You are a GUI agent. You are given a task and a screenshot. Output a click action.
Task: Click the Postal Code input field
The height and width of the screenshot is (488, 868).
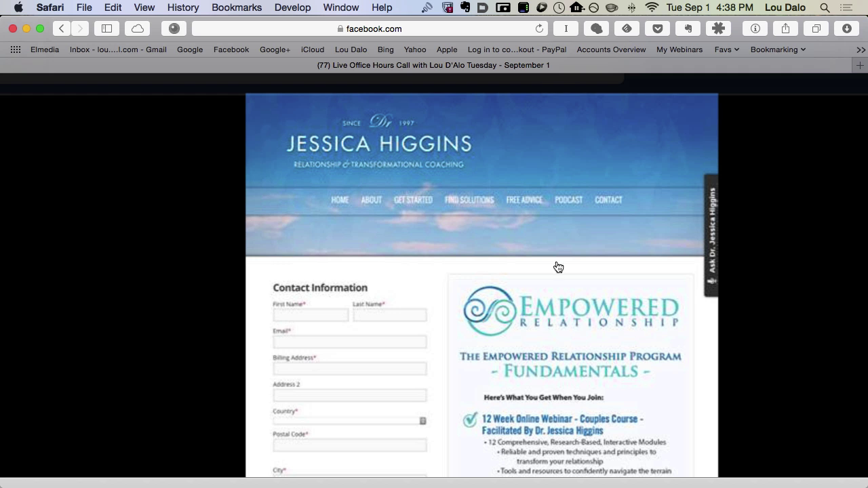(350, 445)
